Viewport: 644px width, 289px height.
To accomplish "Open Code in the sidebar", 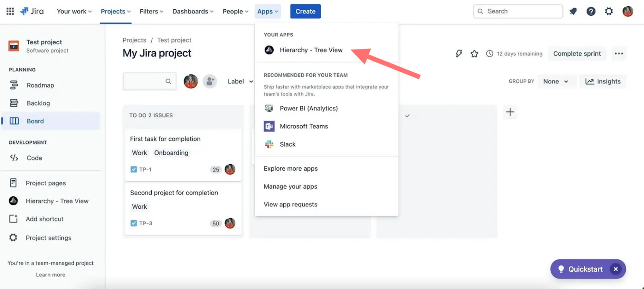I will [x=51, y=158].
